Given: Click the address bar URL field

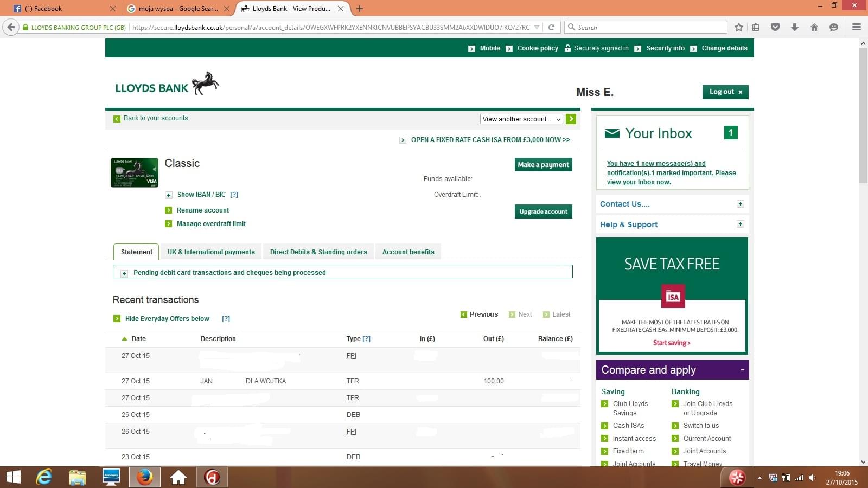Looking at the screenshot, I should coord(331,27).
